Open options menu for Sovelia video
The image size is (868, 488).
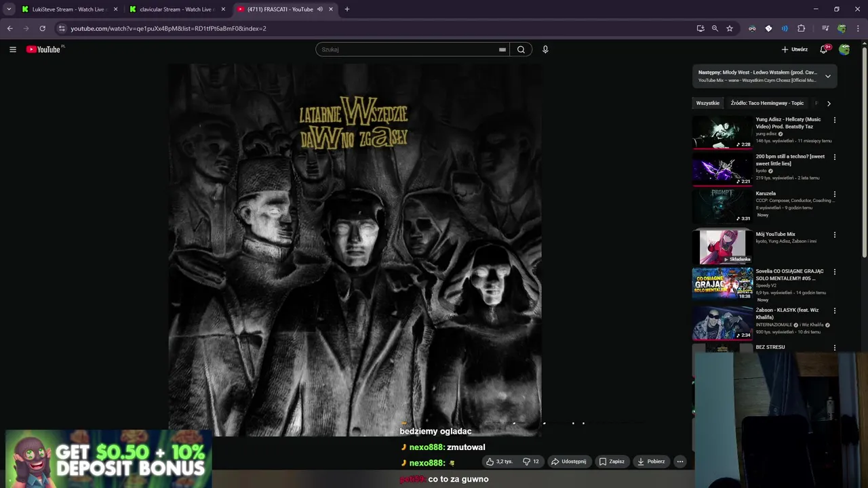(835, 272)
